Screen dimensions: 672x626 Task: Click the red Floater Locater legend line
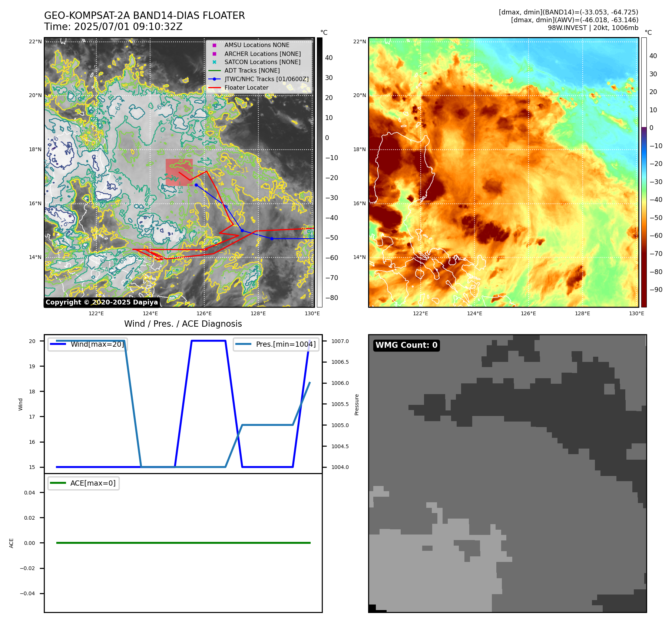(214, 88)
